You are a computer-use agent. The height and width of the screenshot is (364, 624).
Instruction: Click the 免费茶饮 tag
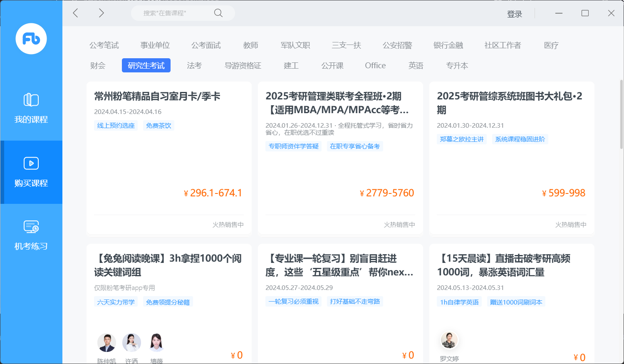pos(158,126)
